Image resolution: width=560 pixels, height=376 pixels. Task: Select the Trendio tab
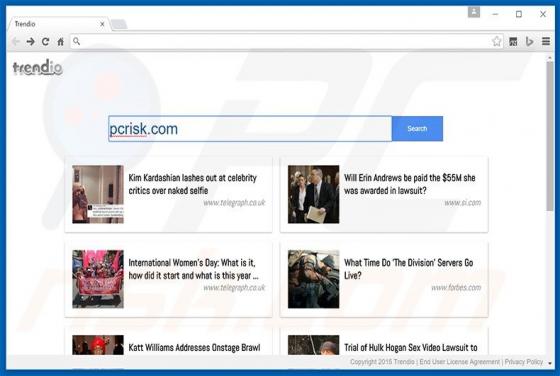pos(59,24)
